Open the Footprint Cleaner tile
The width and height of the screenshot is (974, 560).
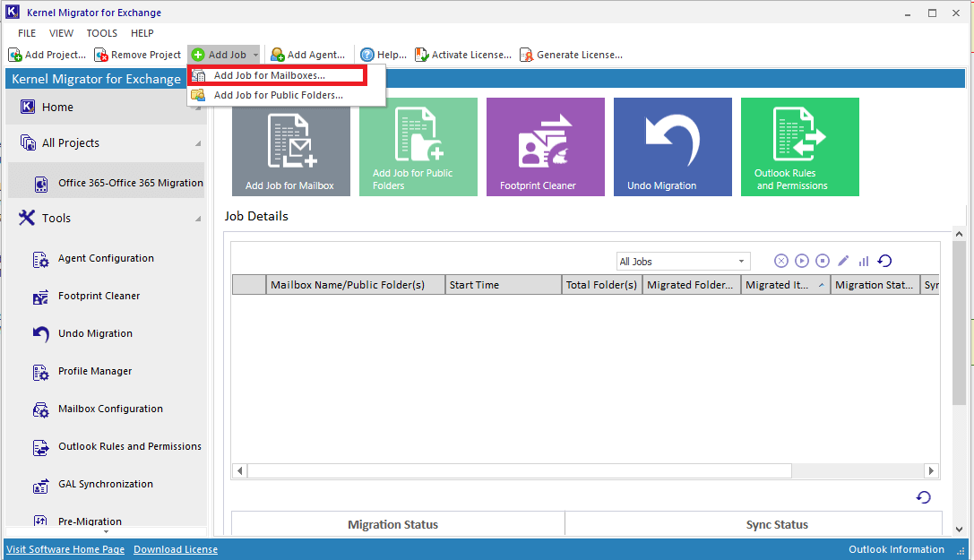point(546,147)
